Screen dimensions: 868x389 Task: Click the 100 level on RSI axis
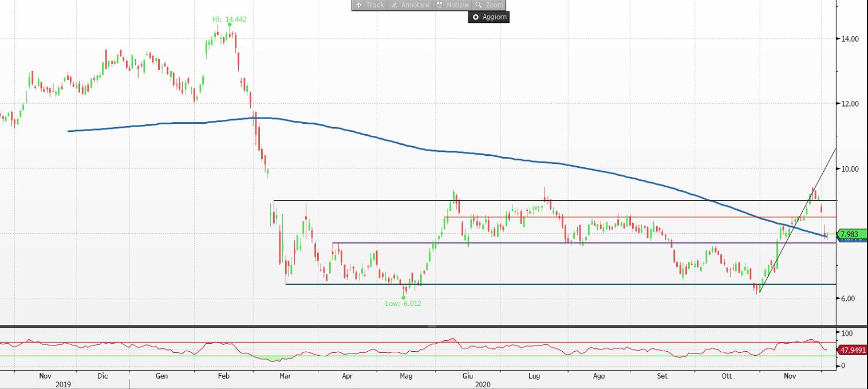coord(845,333)
